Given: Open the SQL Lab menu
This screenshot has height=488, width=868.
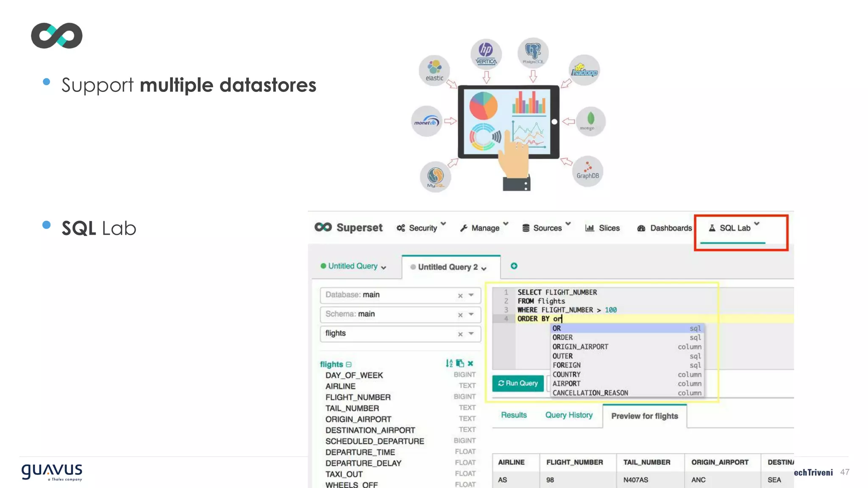Looking at the screenshot, I should pos(734,228).
